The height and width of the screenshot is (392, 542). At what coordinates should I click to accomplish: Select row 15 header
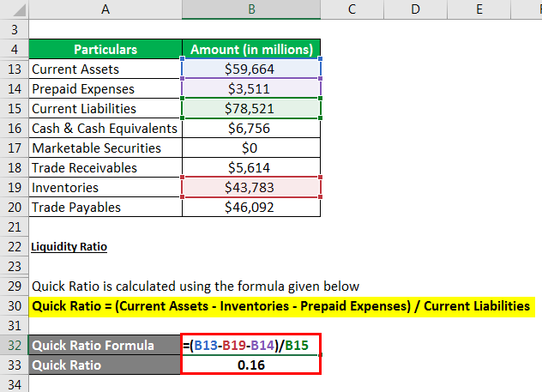point(15,108)
